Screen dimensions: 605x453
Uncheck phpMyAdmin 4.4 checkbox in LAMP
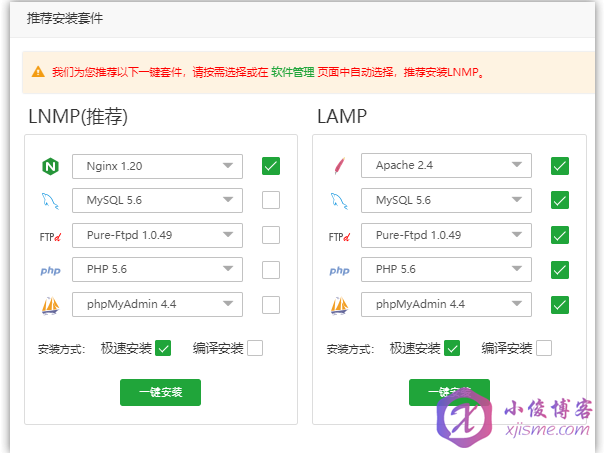560,305
